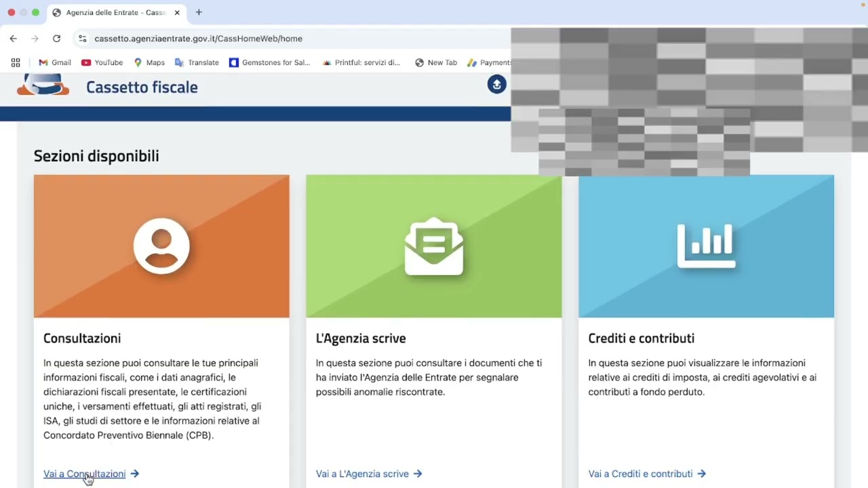Open the Gmail bookmark
The height and width of the screenshot is (488, 868).
point(55,62)
